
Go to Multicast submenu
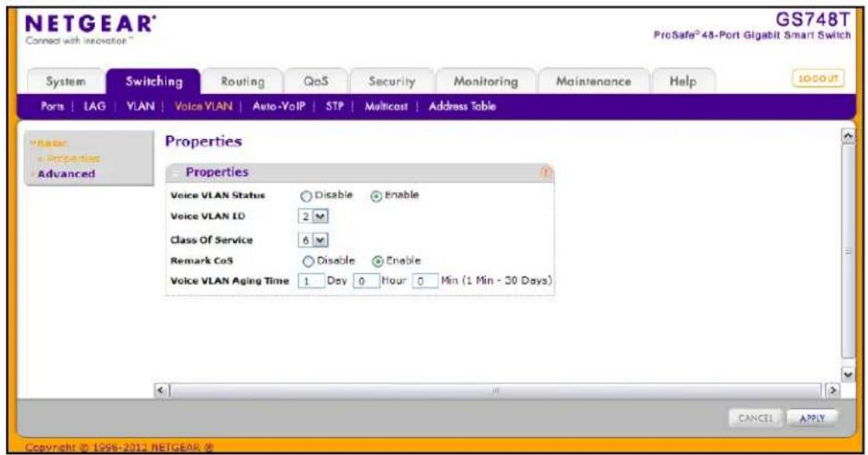coord(386,106)
